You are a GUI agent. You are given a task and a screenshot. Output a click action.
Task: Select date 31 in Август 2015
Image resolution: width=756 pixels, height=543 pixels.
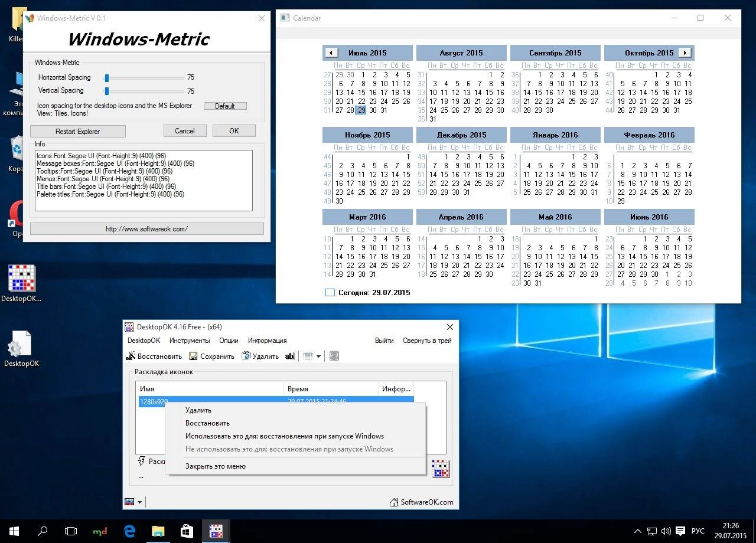(433, 119)
